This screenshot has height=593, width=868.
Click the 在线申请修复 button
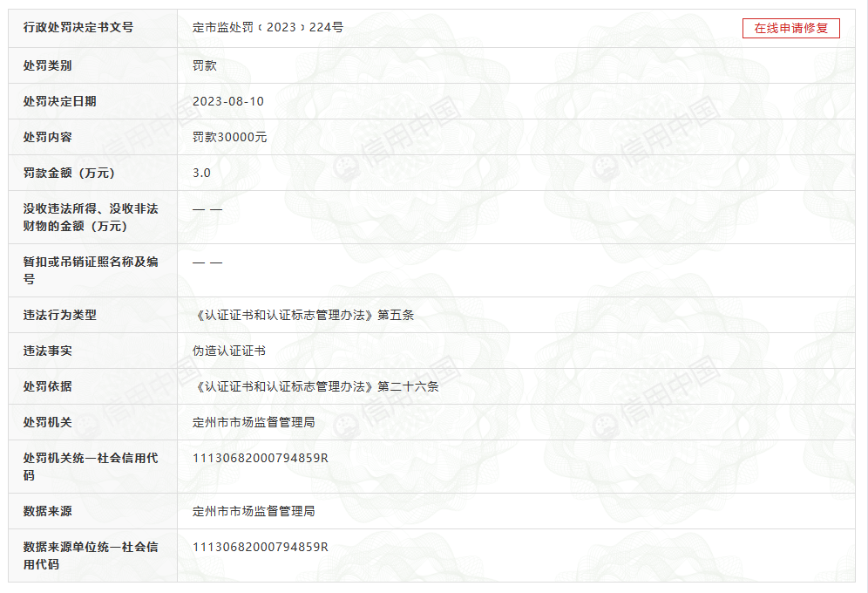[x=791, y=28]
